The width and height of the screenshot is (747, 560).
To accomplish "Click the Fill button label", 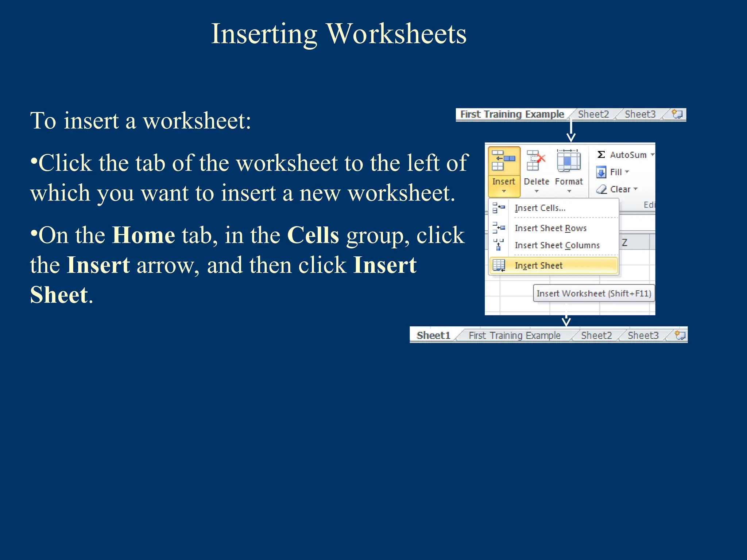I will point(616,172).
